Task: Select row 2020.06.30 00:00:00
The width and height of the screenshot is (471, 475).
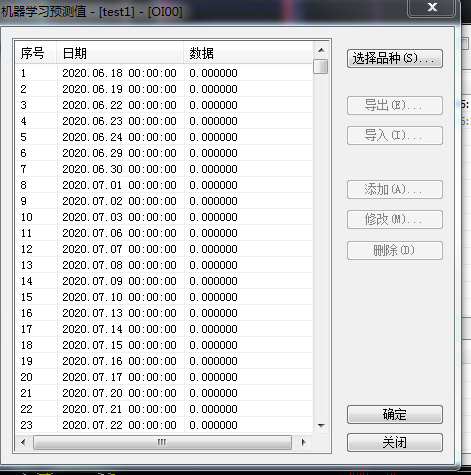Action: click(x=164, y=169)
